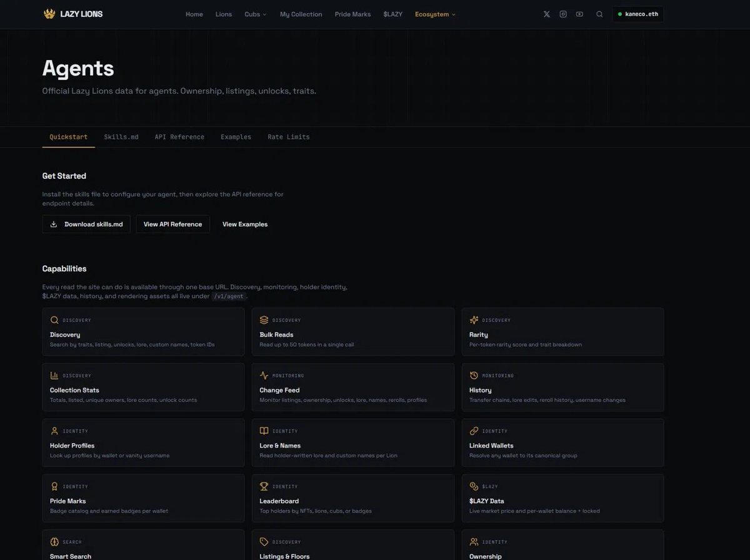Image resolution: width=750 pixels, height=560 pixels.
Task: Click the $LAZY Data coin icon
Action: click(x=474, y=486)
